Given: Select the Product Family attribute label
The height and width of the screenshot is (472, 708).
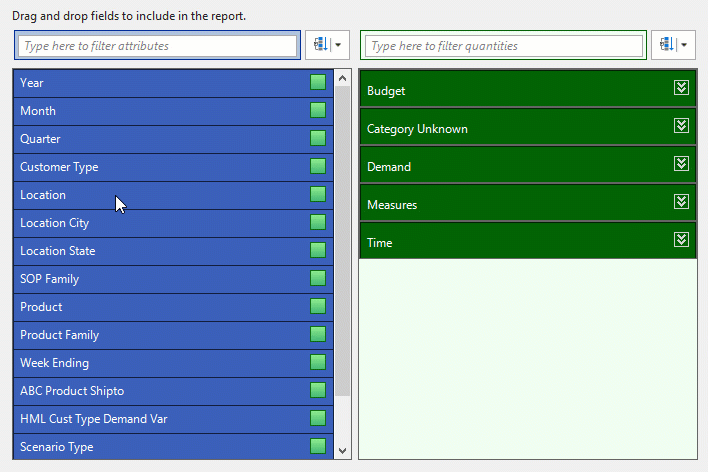Looking at the screenshot, I should pos(60,335).
